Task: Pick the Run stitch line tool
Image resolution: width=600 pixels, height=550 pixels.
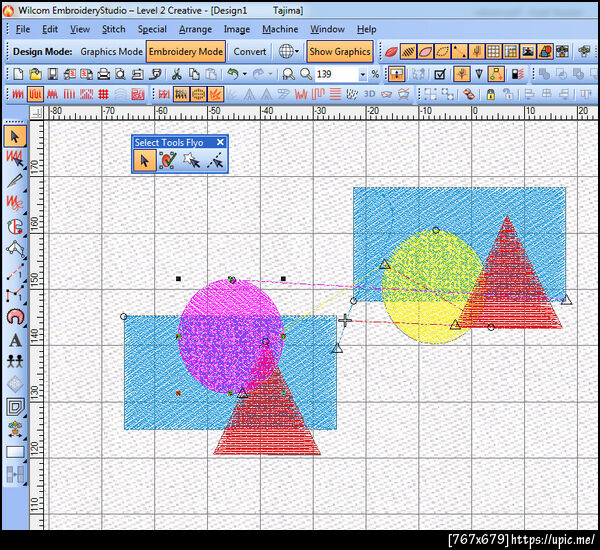Action: pyautogui.click(x=15, y=271)
